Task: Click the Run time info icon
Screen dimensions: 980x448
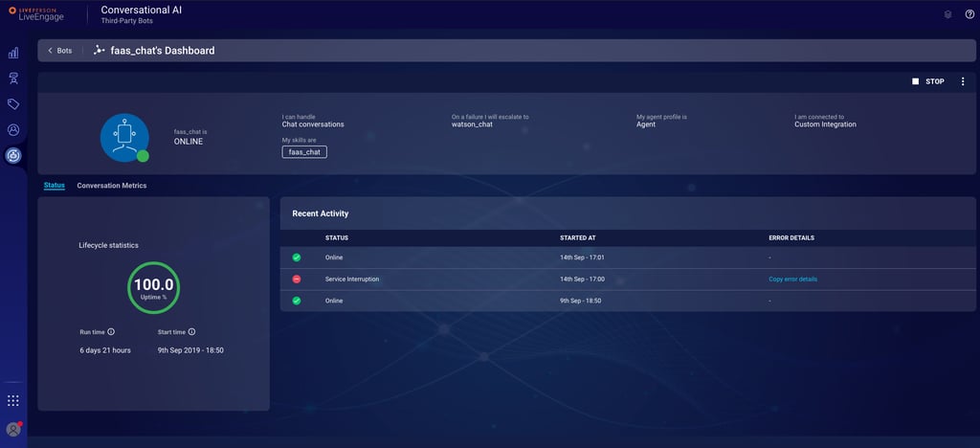Action: coord(111,332)
